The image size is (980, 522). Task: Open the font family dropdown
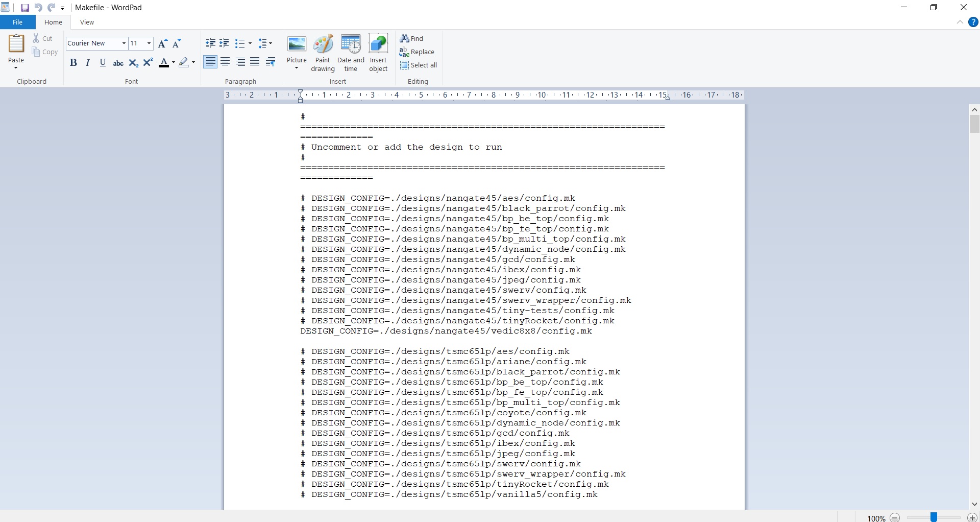coord(124,43)
